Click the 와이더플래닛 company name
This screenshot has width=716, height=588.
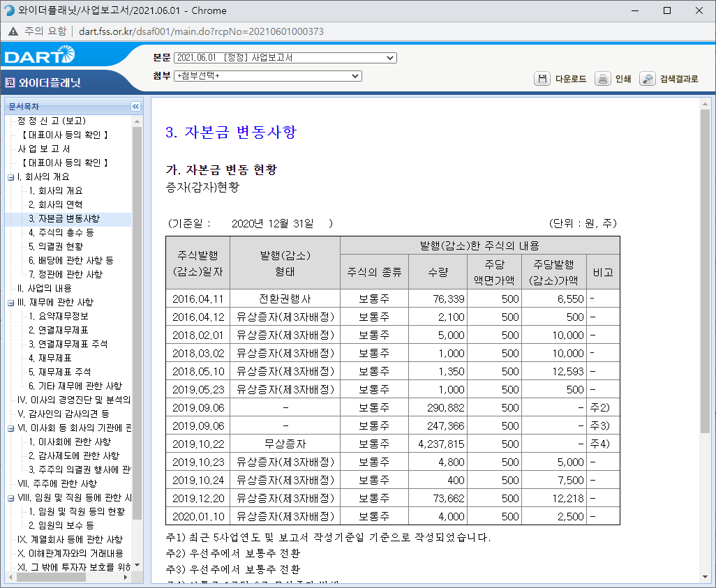point(50,82)
